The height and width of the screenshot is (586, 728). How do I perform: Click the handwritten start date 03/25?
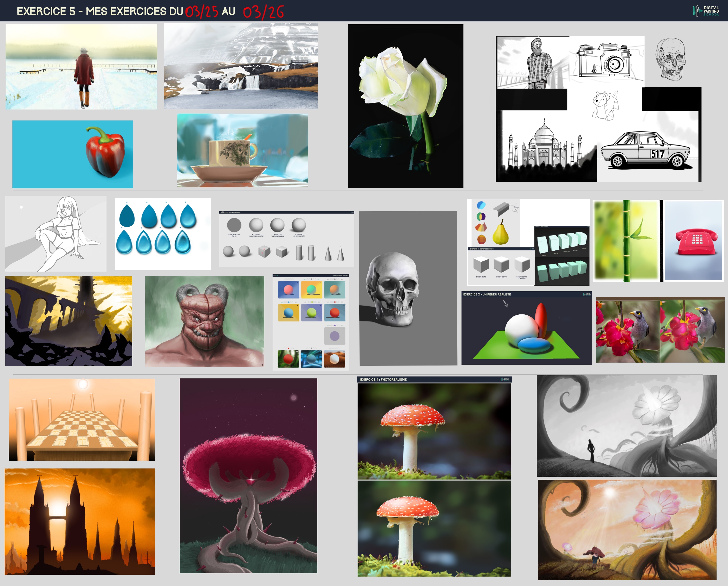[202, 11]
